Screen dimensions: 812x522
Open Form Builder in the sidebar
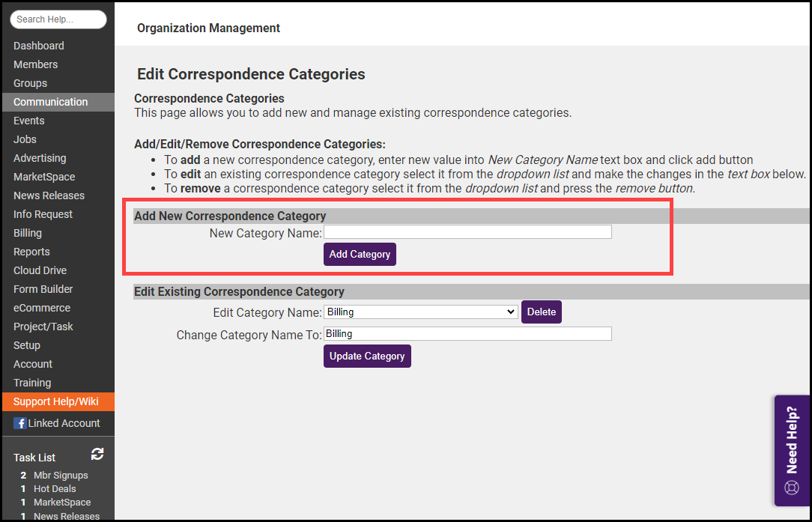coord(43,289)
